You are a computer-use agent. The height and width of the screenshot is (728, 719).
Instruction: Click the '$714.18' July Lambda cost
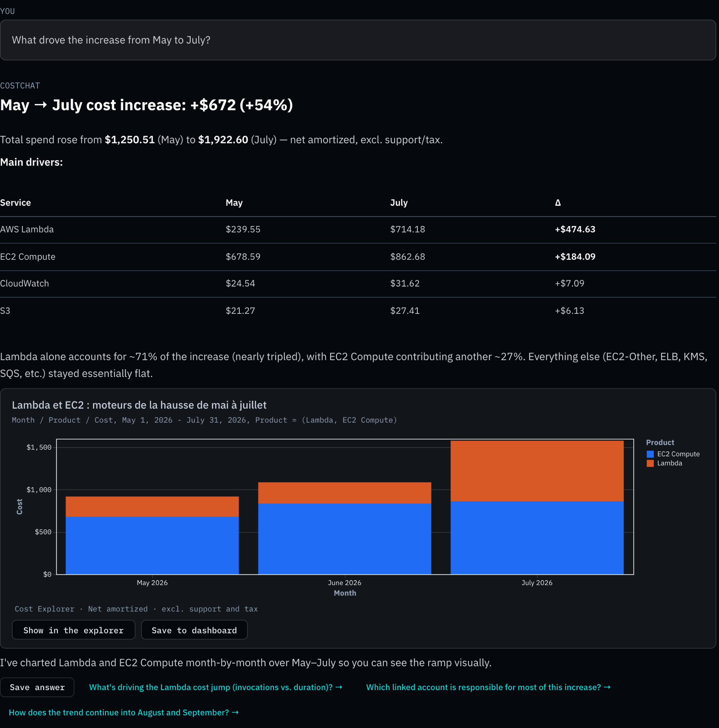[x=407, y=229]
